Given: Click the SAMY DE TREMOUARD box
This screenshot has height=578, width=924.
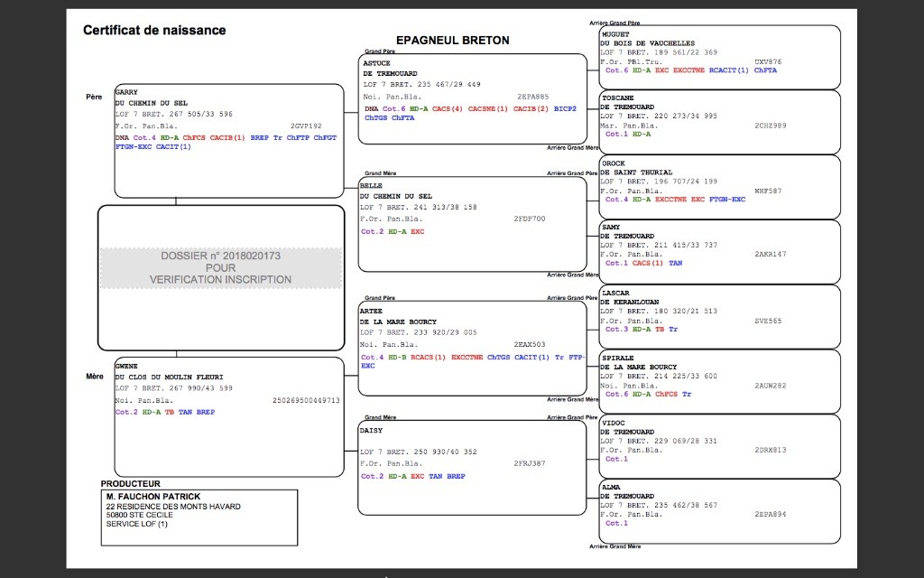Looking at the screenshot, I should 719,252.
